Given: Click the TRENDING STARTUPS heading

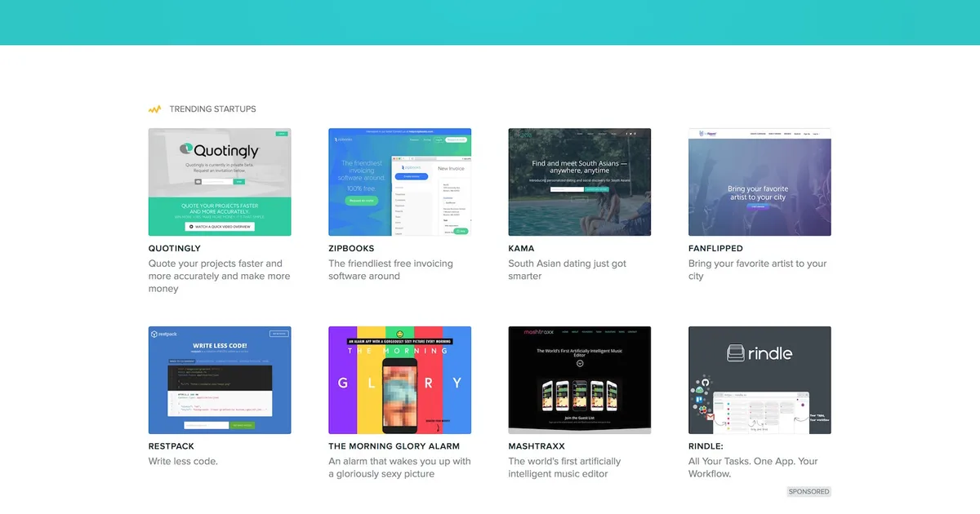Looking at the screenshot, I should [x=213, y=109].
